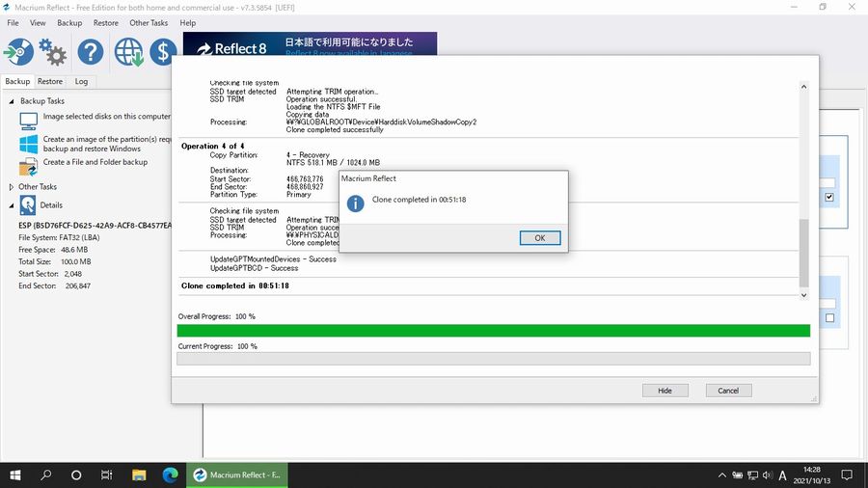The width and height of the screenshot is (868, 488).
Task: Open the Restore menu
Action: tap(106, 23)
